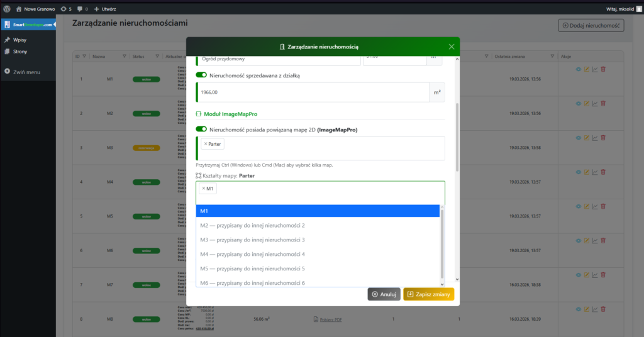Screen dimensions: 644x337
Task: Open the Kształty mapy shapes select box
Action: tap(320, 193)
